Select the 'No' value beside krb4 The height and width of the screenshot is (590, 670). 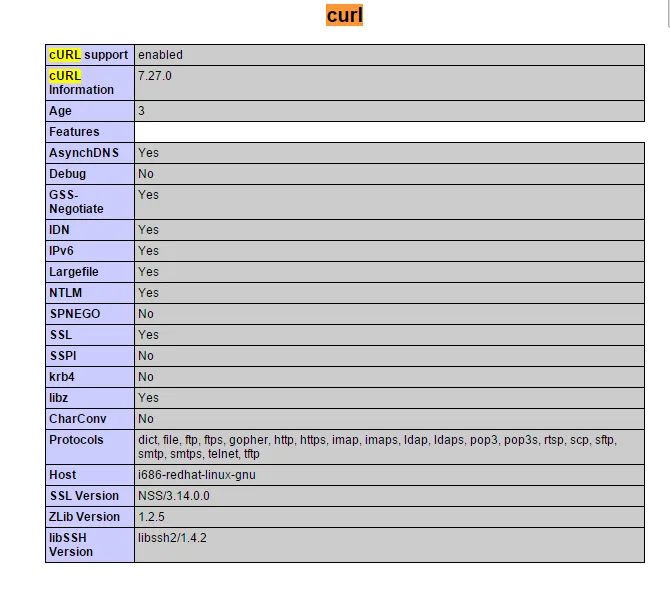146,377
